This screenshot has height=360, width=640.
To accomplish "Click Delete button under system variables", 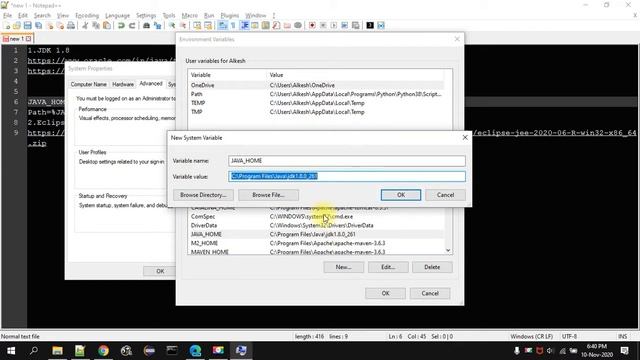I will tap(432, 267).
